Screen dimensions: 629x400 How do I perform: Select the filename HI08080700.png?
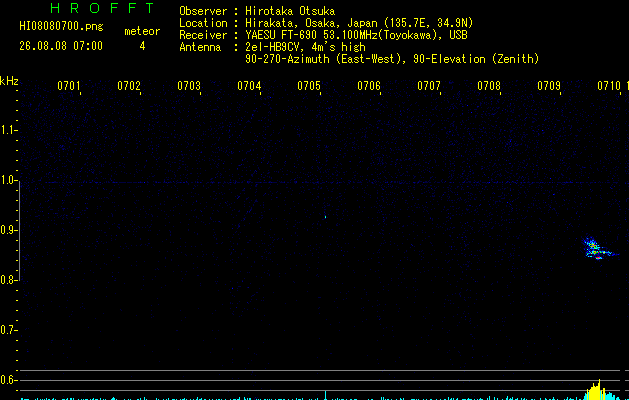coord(61,26)
